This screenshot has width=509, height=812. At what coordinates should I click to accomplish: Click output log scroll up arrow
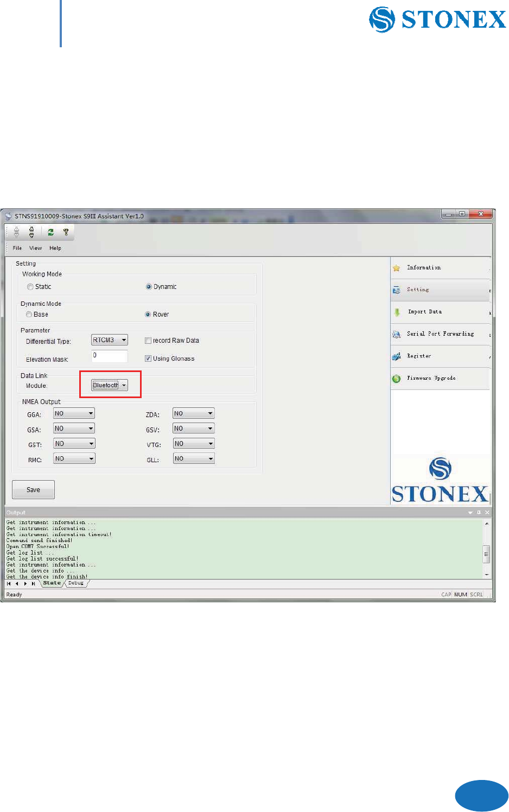(487, 524)
